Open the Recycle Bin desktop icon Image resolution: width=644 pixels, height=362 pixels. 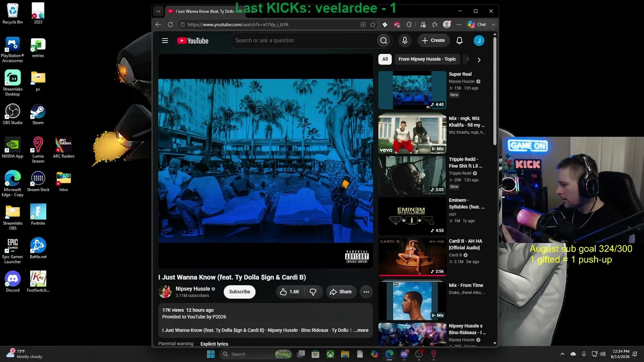pyautogui.click(x=13, y=14)
